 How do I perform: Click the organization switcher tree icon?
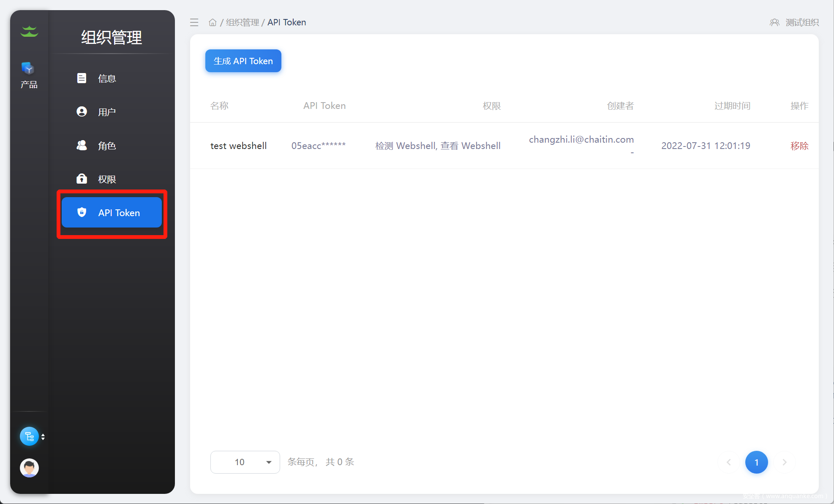(29, 436)
